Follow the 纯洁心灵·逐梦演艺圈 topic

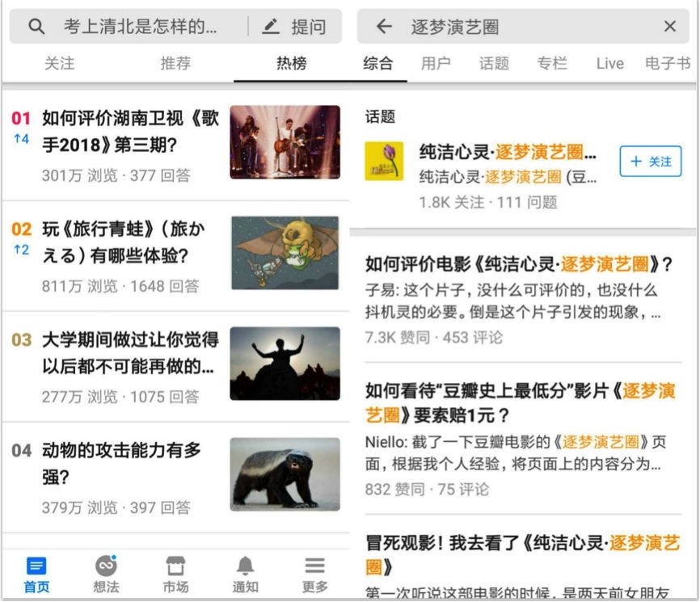[651, 162]
